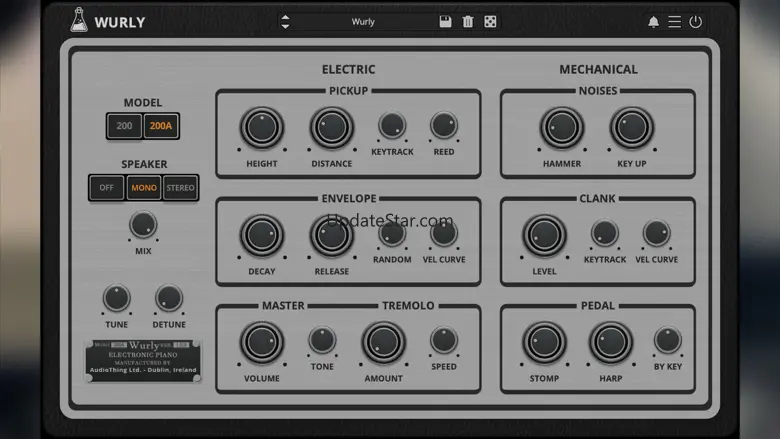This screenshot has height=439, width=780.
Task: Click the REED knob
Action: (444, 125)
